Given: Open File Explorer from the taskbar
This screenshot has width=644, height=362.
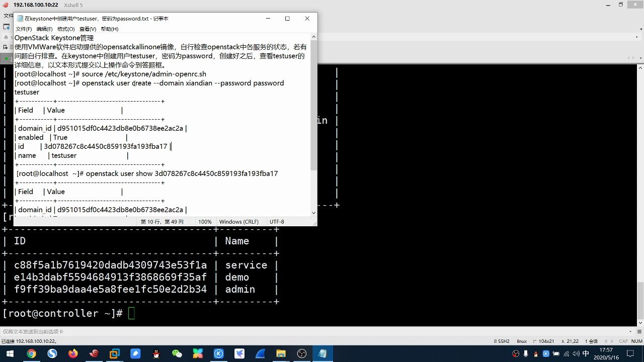Looking at the screenshot, I should pyautogui.click(x=281, y=353).
